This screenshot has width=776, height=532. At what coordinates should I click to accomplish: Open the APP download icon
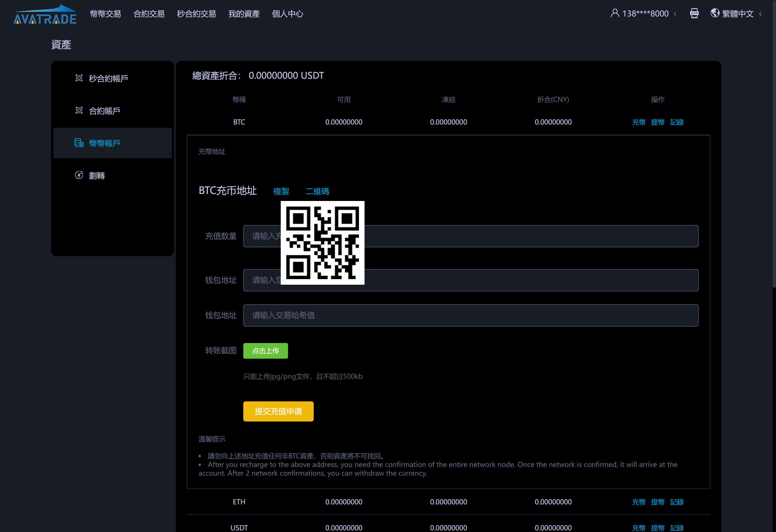(694, 13)
